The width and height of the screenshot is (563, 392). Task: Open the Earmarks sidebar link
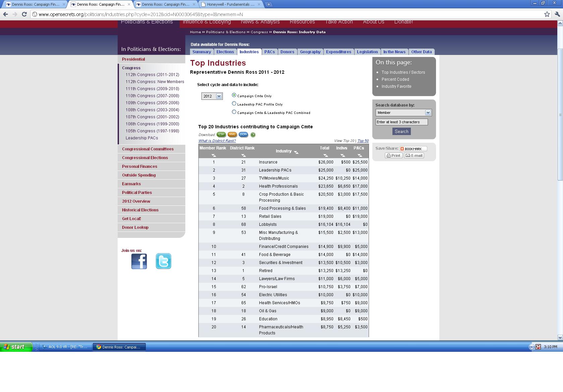click(x=131, y=184)
